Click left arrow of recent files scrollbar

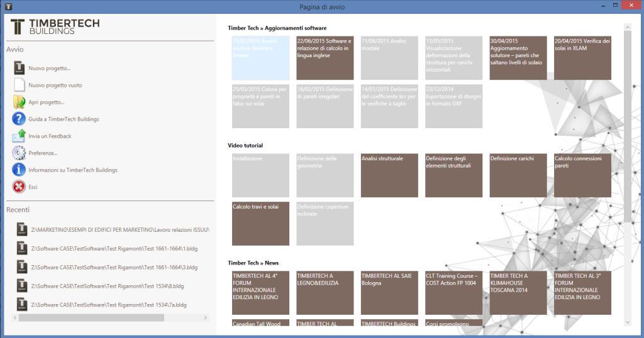click(x=15, y=317)
